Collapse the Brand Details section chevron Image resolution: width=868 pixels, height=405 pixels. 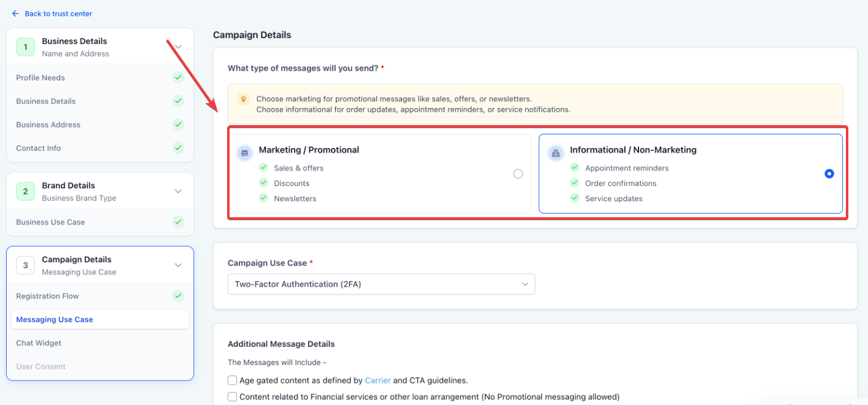pyautogui.click(x=178, y=191)
